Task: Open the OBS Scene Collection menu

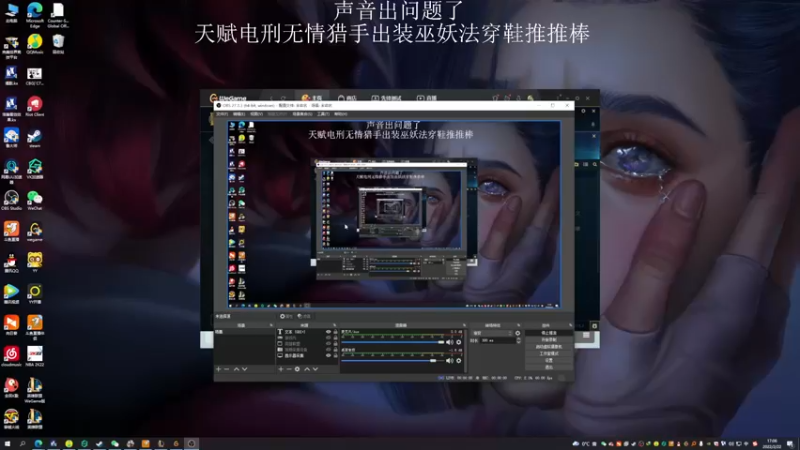Action: [303, 114]
